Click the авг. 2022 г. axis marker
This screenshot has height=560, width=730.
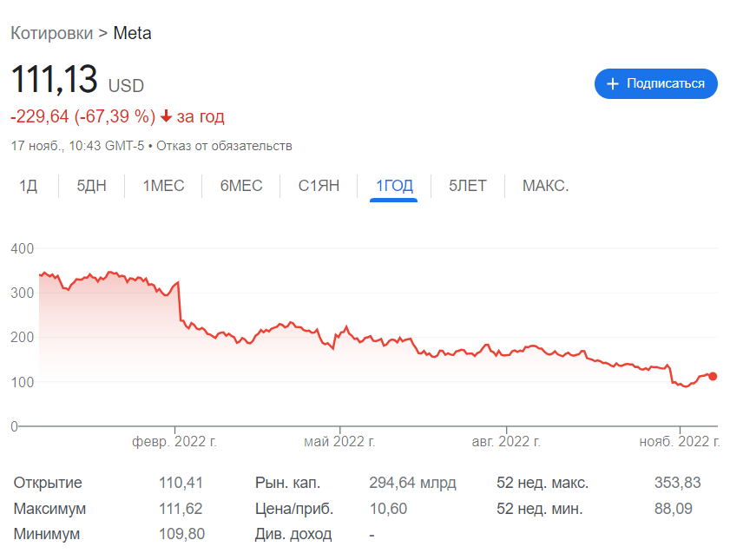pos(506,441)
